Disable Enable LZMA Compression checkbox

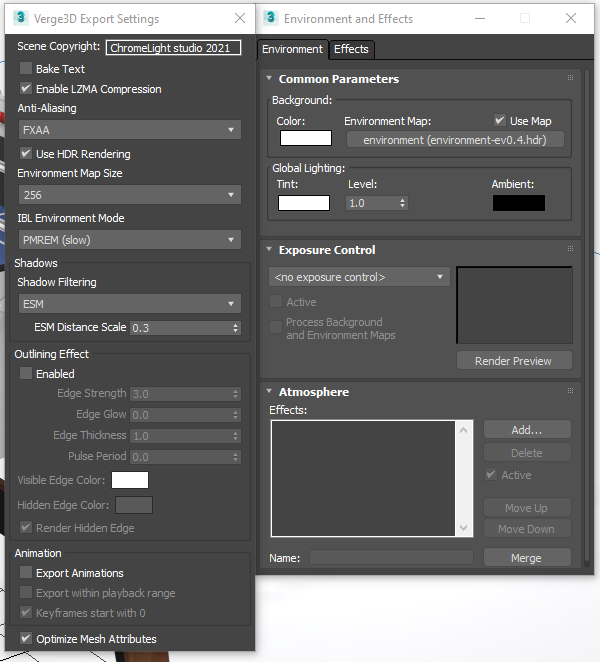(x=26, y=89)
